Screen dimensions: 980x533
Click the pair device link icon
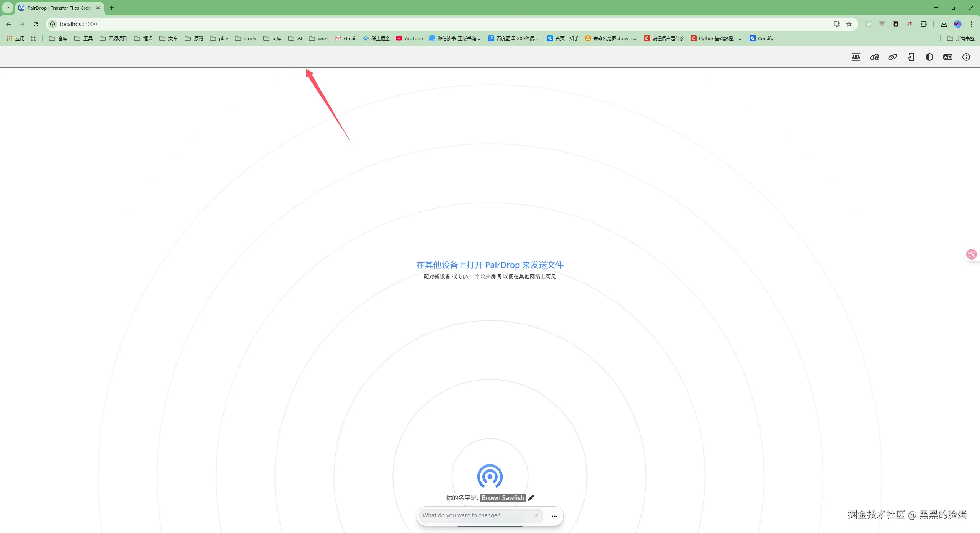click(892, 57)
